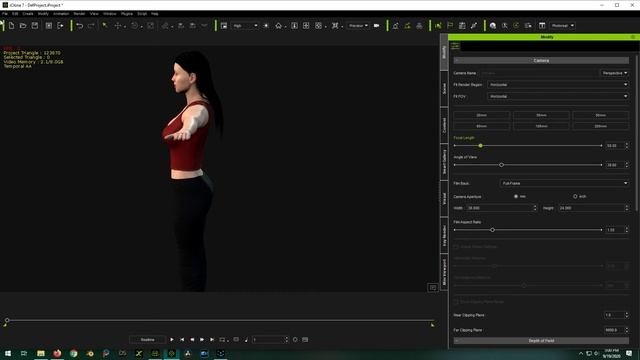The image size is (640, 360).
Task: Click the Far Clipping Plane value field
Action: [616, 330]
